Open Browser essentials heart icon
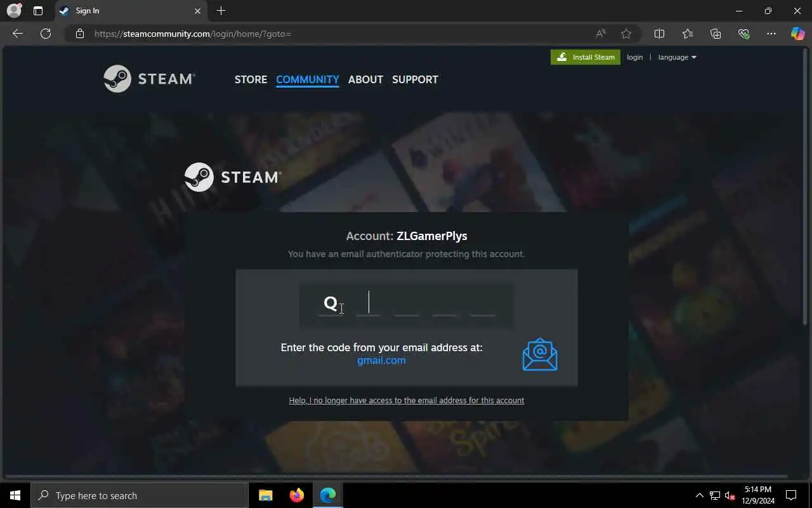The width and height of the screenshot is (812, 508). (743, 34)
